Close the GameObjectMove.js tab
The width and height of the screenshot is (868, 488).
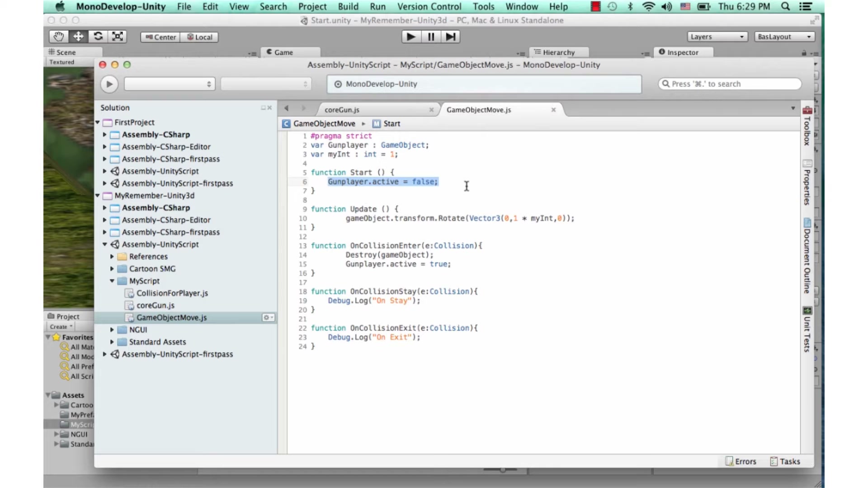pyautogui.click(x=553, y=110)
